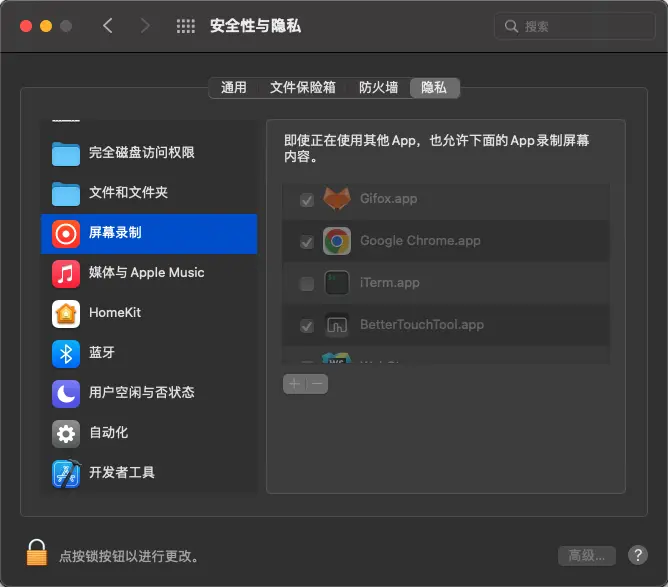Switch to the 文件保险箱 tab
The image size is (668, 587).
tap(302, 88)
